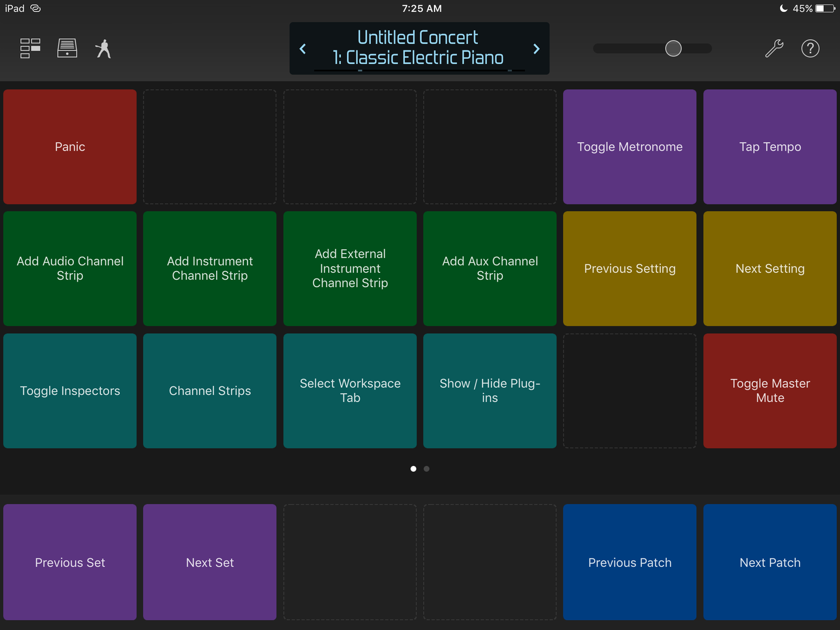Adjust the volume slider at top right
This screenshot has height=630, width=840.
673,48
